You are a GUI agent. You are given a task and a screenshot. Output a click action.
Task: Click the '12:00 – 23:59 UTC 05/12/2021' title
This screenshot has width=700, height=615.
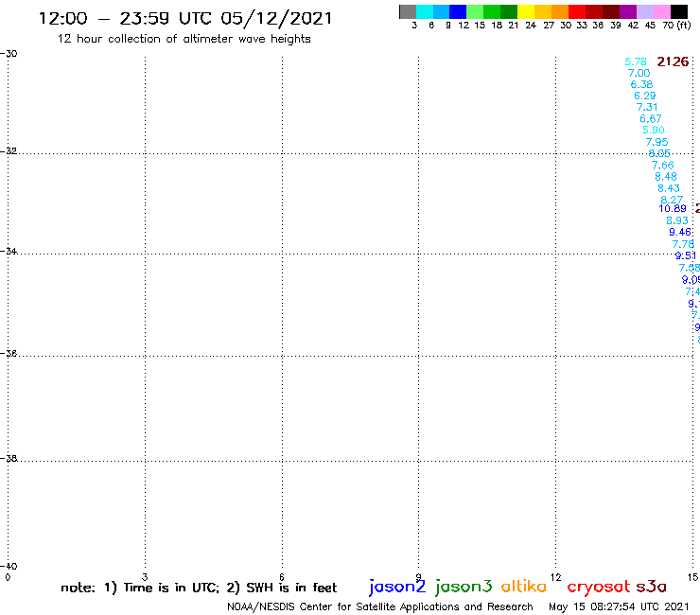[x=185, y=18]
